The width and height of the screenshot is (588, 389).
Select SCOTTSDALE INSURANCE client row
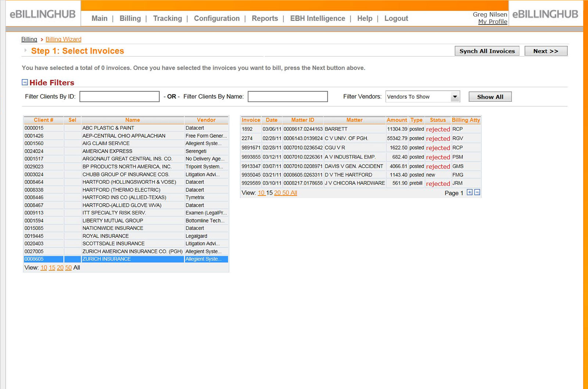pyautogui.click(x=126, y=244)
